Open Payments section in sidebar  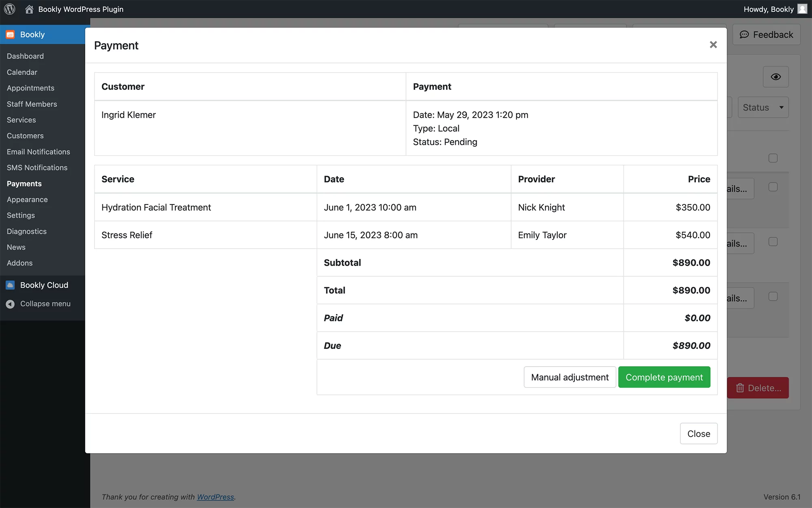point(24,183)
